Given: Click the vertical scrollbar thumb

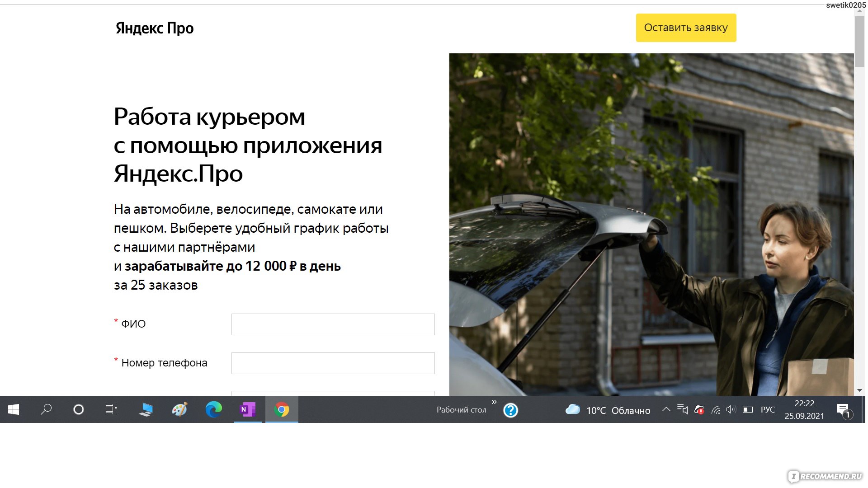Looking at the screenshot, I should tap(860, 41).
